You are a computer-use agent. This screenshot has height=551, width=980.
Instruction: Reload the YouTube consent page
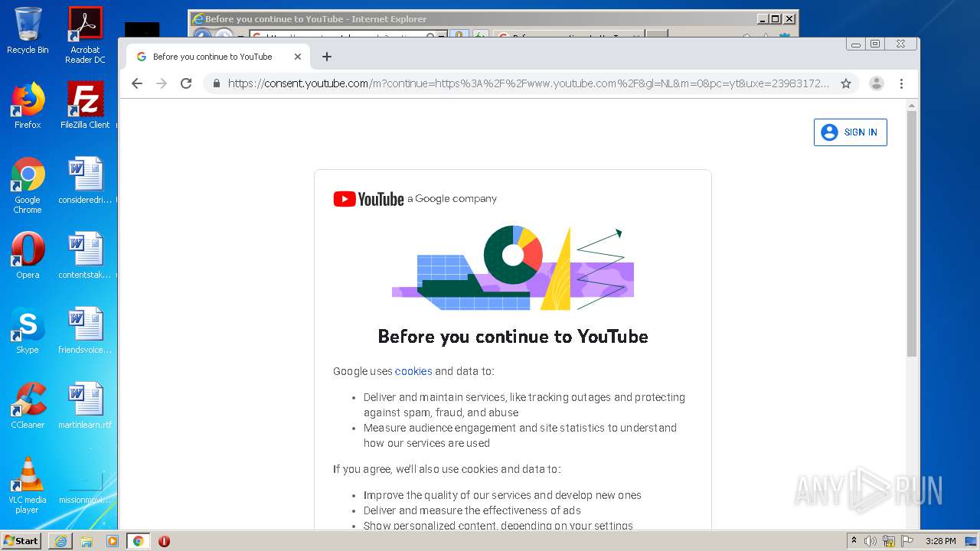(x=186, y=83)
